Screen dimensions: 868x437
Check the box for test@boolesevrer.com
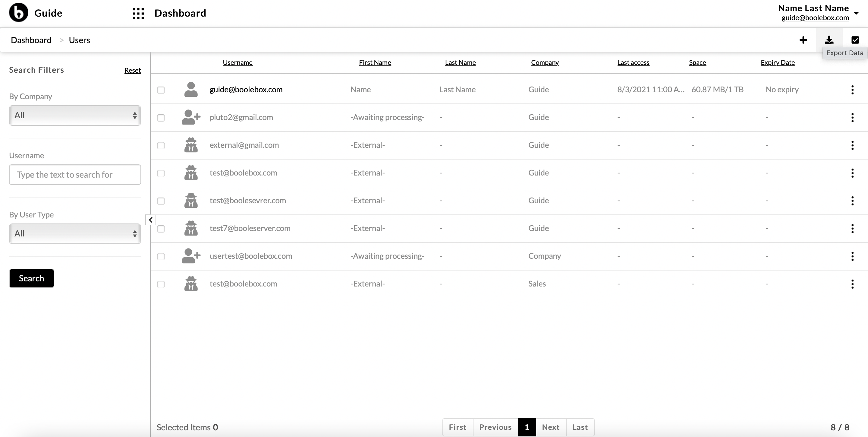coord(161,201)
